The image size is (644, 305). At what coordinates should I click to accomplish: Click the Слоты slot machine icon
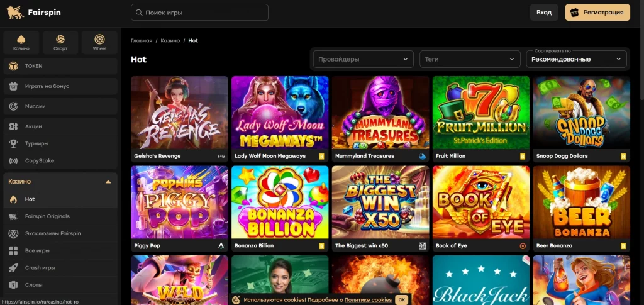pyautogui.click(x=14, y=285)
